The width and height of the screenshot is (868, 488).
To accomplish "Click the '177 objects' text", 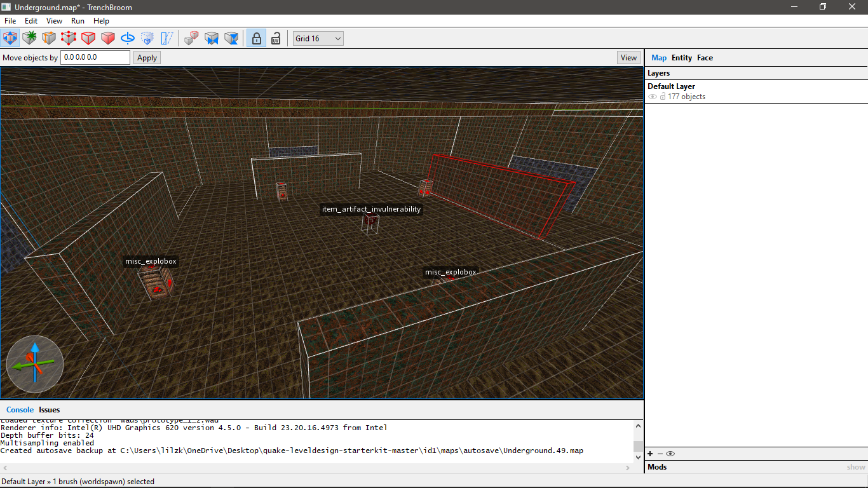I will coord(686,97).
